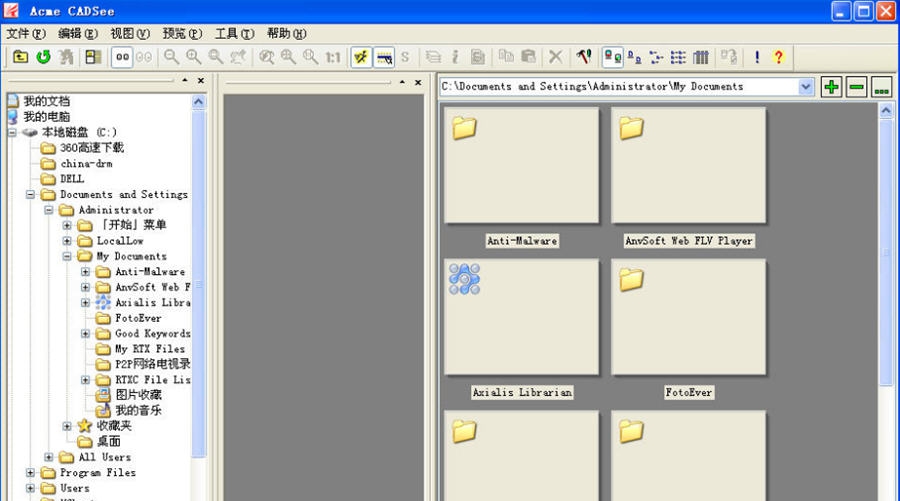Click the columns arrangement icon
The width and height of the screenshot is (900, 501).
point(701,57)
